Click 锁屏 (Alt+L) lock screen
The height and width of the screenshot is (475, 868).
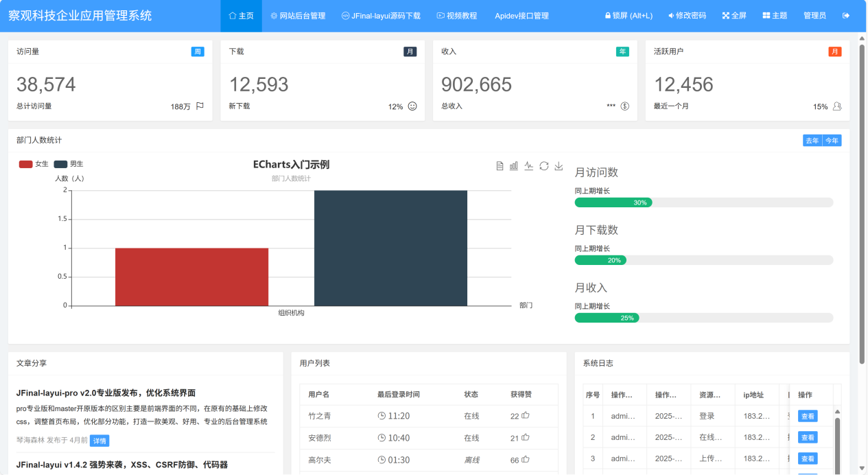[x=629, y=16]
